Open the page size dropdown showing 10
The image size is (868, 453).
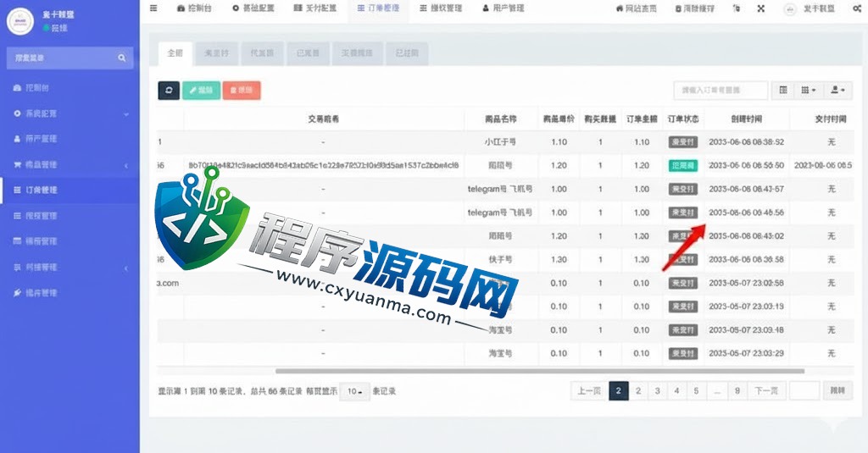(x=354, y=391)
